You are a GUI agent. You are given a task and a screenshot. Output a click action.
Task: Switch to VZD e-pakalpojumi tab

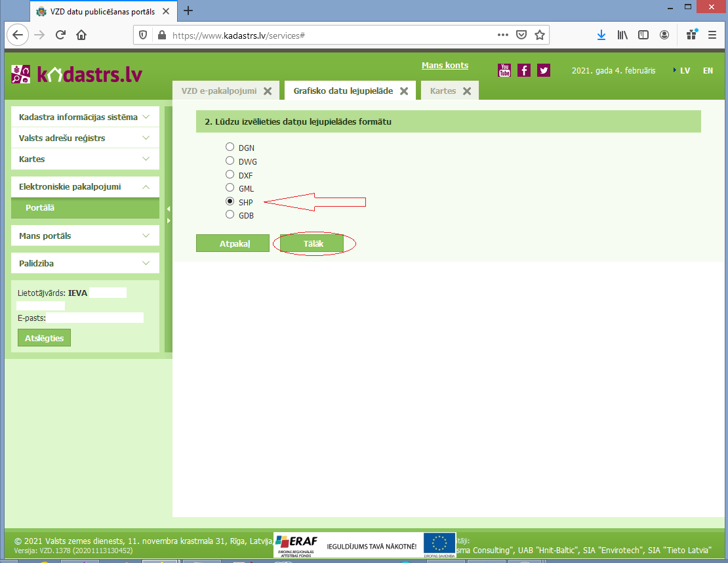click(219, 91)
